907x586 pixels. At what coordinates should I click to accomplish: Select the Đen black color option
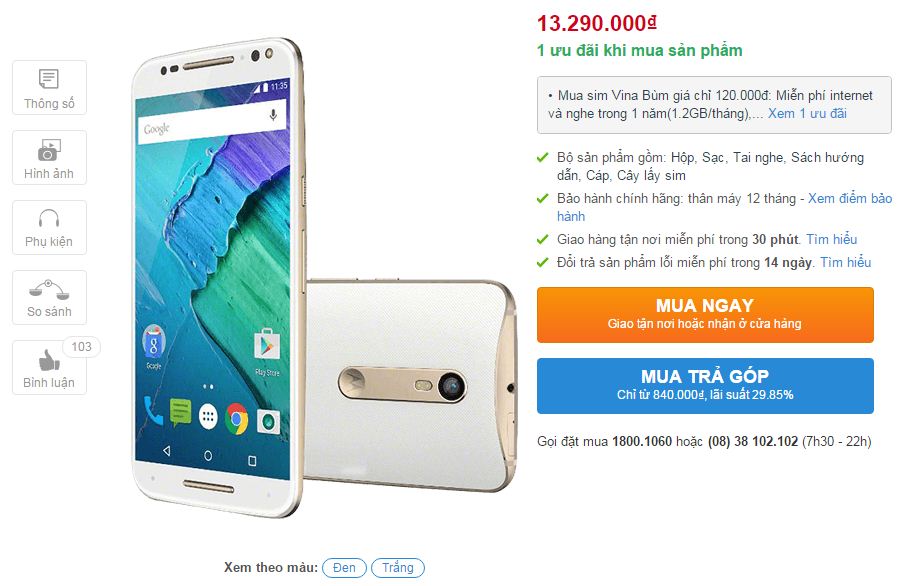pyautogui.click(x=344, y=567)
